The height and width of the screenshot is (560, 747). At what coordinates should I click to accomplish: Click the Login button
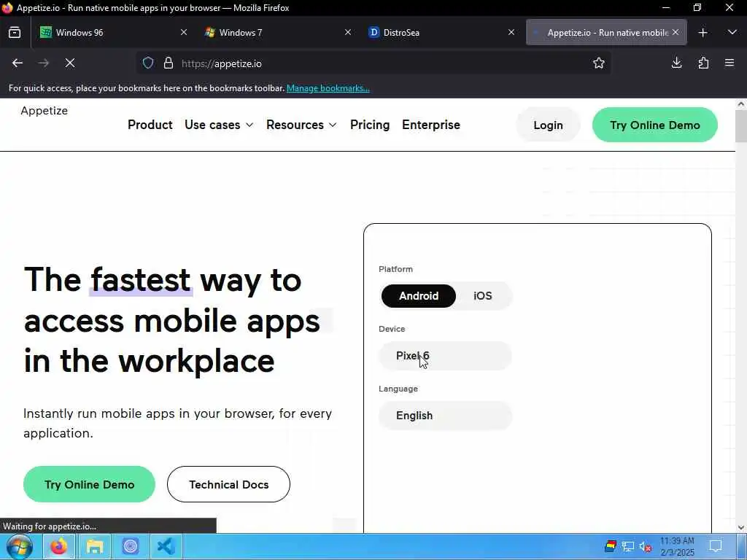(548, 125)
